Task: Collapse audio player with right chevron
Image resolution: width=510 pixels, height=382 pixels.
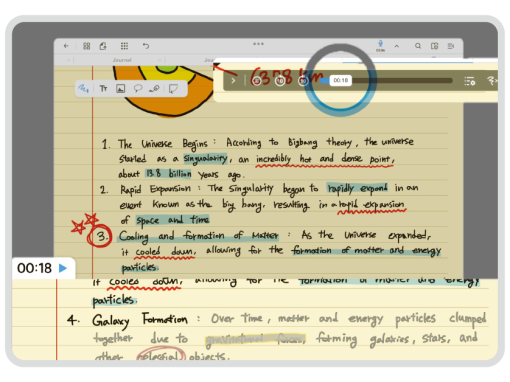Action: [x=233, y=81]
